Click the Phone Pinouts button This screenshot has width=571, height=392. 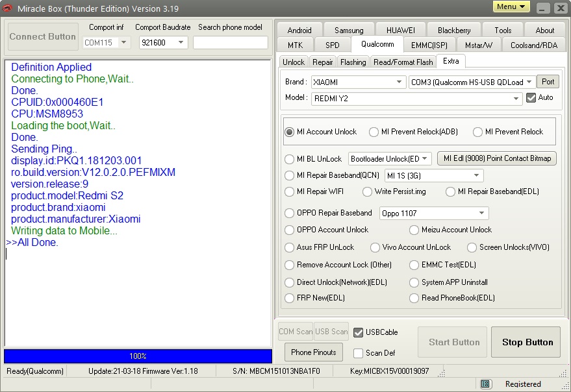[314, 352]
